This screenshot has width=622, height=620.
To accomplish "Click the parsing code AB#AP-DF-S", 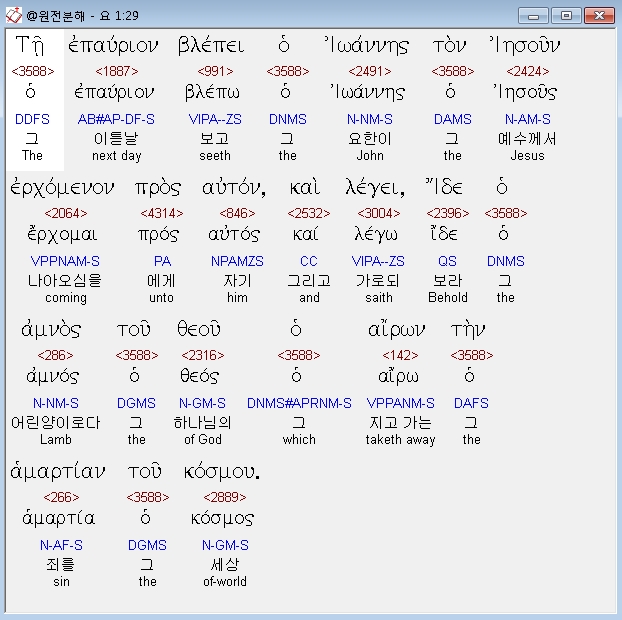I will pos(116,119).
